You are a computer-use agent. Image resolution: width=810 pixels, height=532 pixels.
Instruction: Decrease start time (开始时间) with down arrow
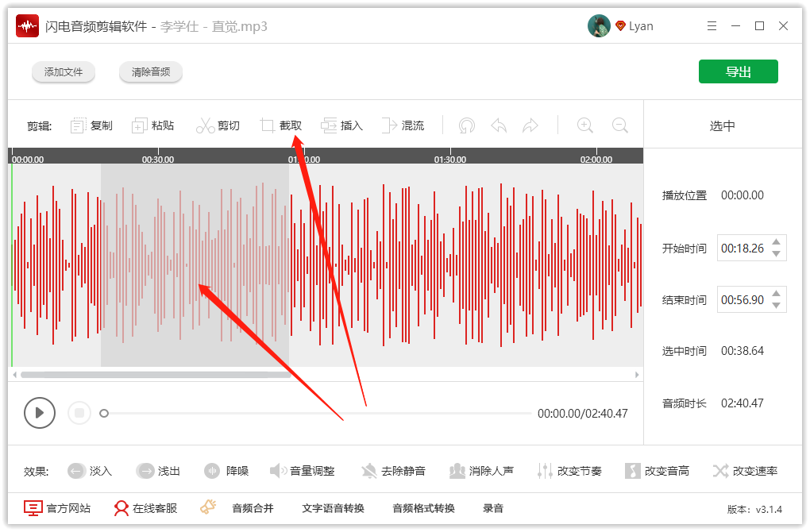[776, 253]
